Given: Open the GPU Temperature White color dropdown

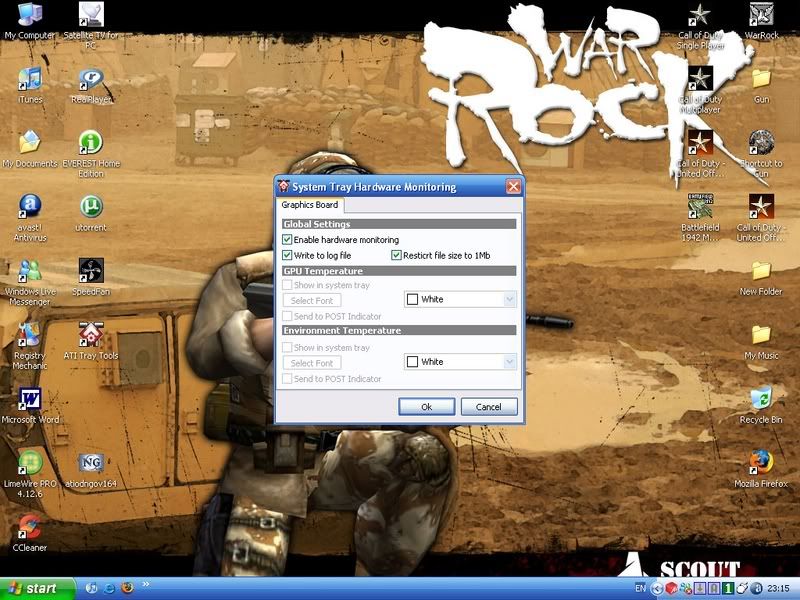Looking at the screenshot, I should 460,299.
